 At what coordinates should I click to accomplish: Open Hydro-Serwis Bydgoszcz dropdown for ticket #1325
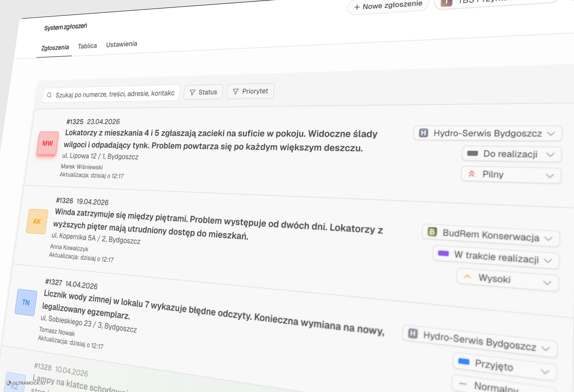tap(488, 133)
